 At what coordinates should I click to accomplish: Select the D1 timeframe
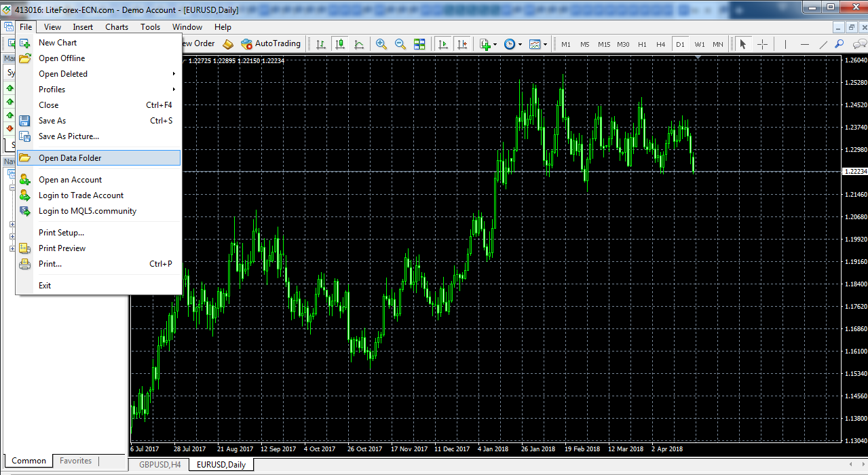click(680, 44)
